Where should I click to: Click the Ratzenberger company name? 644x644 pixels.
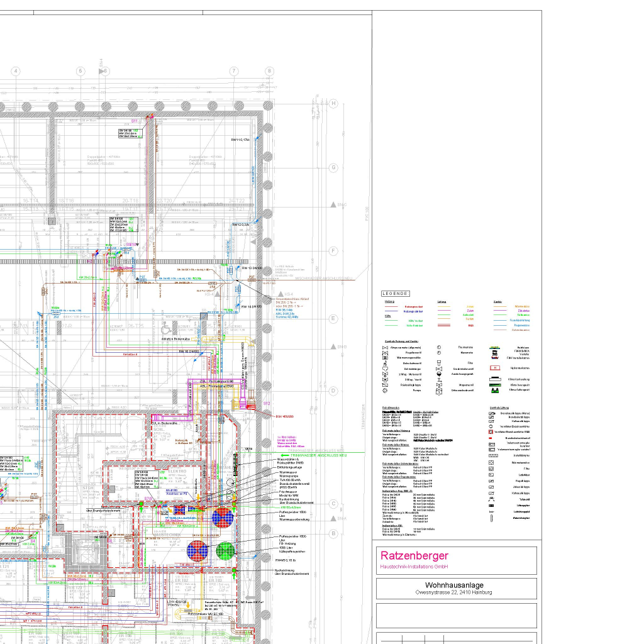(x=414, y=555)
